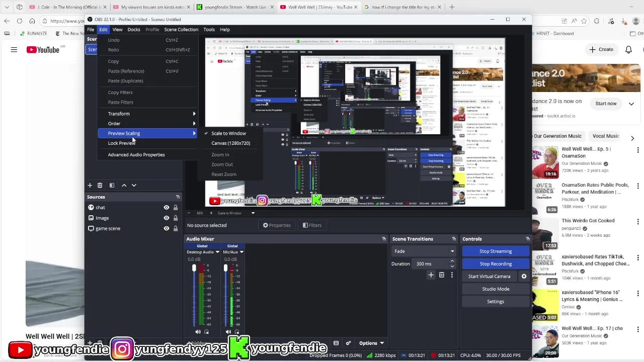Select chat source row
This screenshot has width=644, height=362.
133,208
